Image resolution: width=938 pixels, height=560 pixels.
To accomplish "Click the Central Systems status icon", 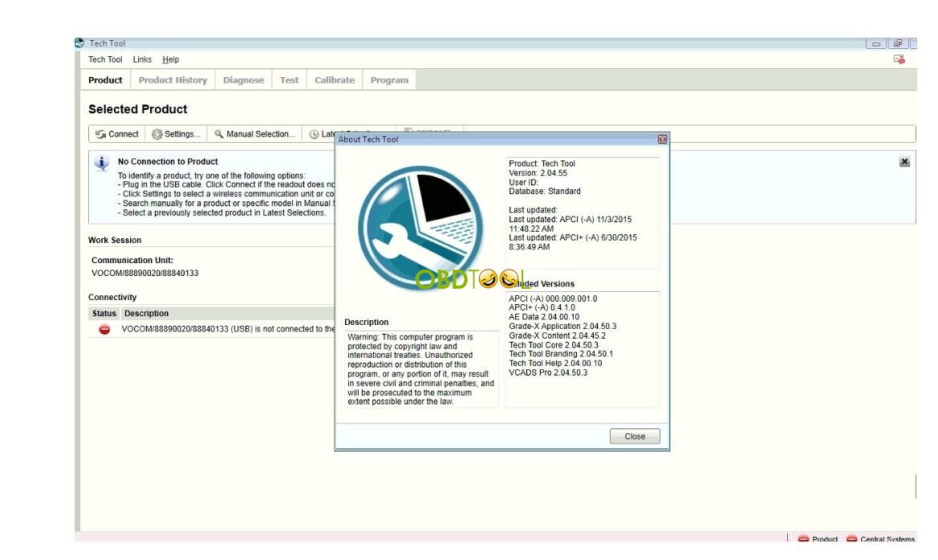I will click(850, 539).
